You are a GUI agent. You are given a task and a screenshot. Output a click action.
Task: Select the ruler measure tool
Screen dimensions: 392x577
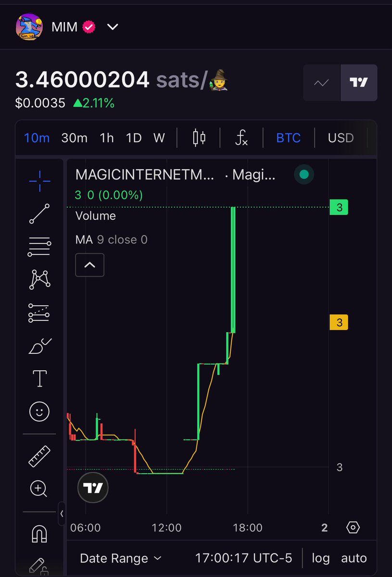(39, 456)
